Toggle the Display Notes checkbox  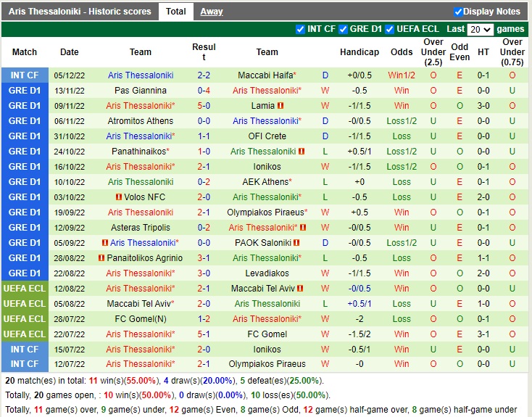pos(458,12)
